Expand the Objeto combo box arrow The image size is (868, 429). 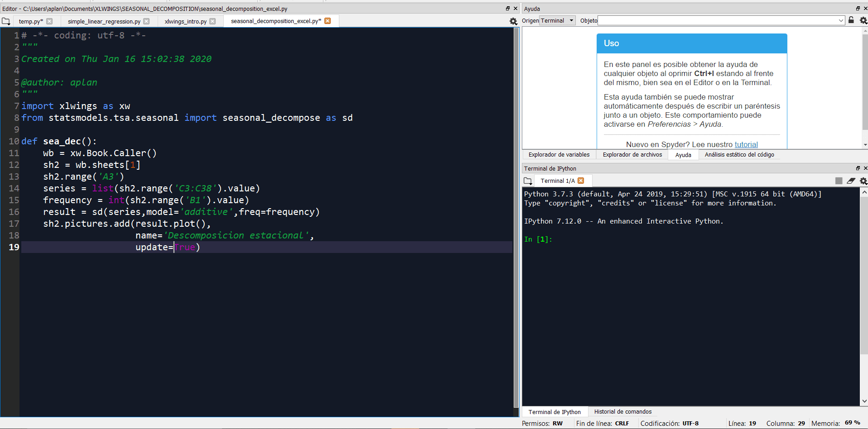[x=841, y=20]
